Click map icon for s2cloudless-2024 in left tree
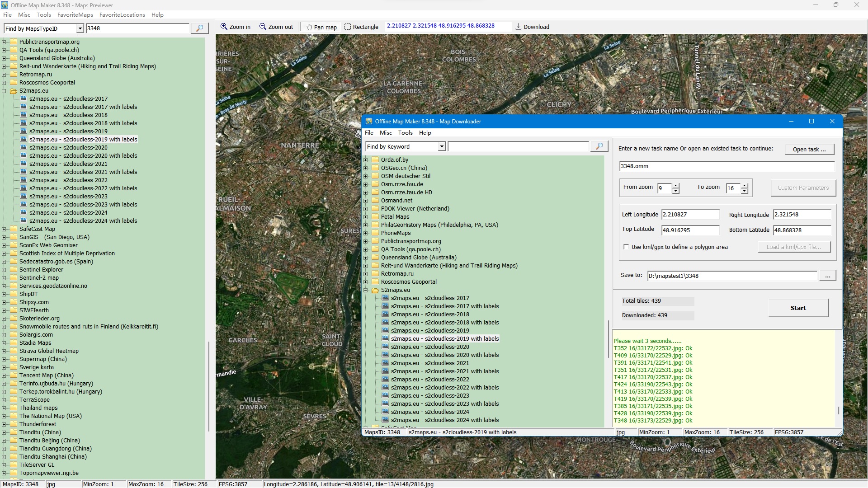 click(24, 213)
